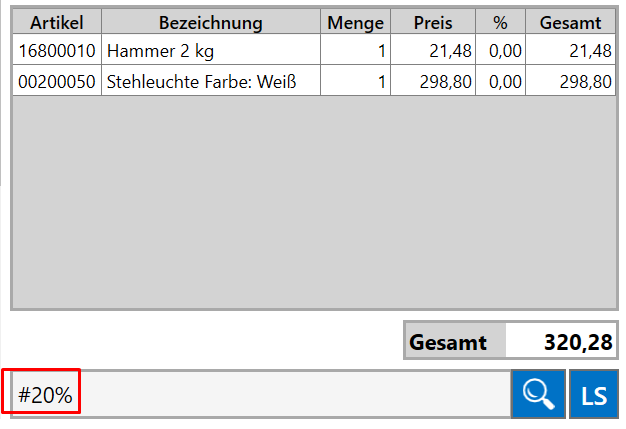
Task: Click the Menge cell of Hammer row
Action: pyautogui.click(x=355, y=50)
